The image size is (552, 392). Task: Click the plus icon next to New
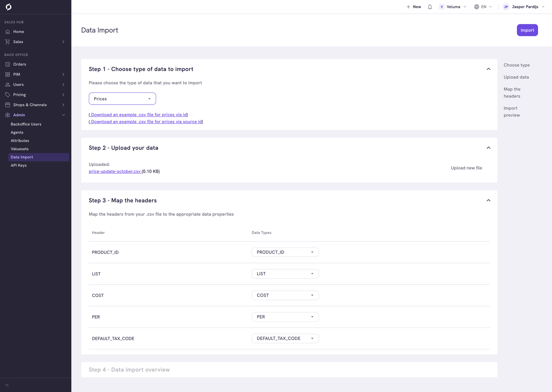(x=408, y=7)
